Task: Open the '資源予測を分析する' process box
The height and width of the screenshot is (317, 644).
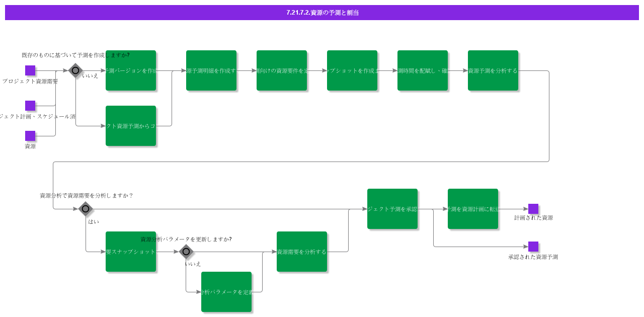Action: (493, 70)
